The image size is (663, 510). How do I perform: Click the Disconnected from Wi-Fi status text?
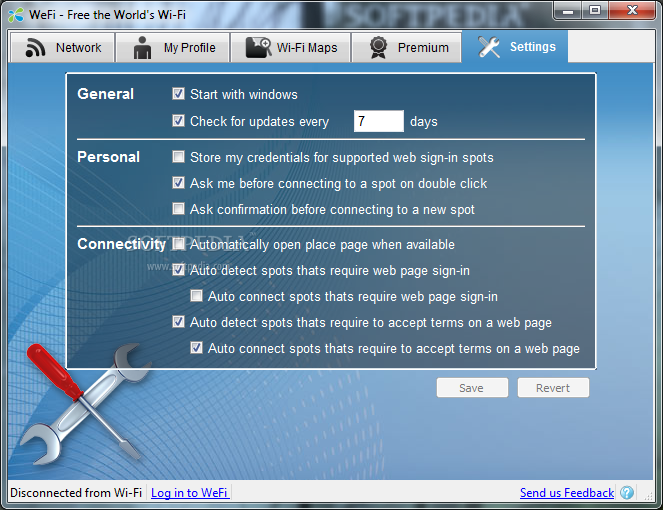(76, 493)
